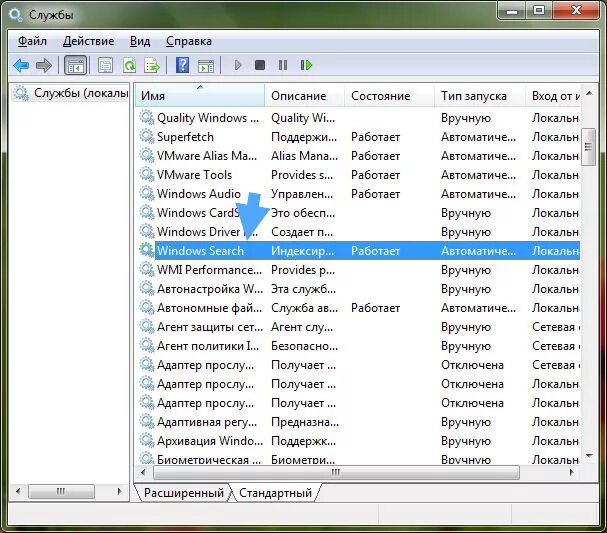
Task: Select the Автонастройка W... service row
Action: [x=359, y=288]
